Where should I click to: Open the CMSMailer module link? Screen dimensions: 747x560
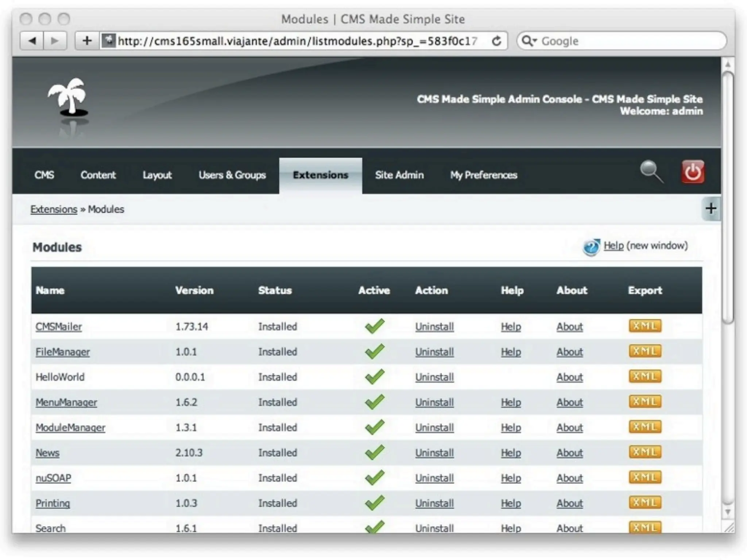point(58,326)
